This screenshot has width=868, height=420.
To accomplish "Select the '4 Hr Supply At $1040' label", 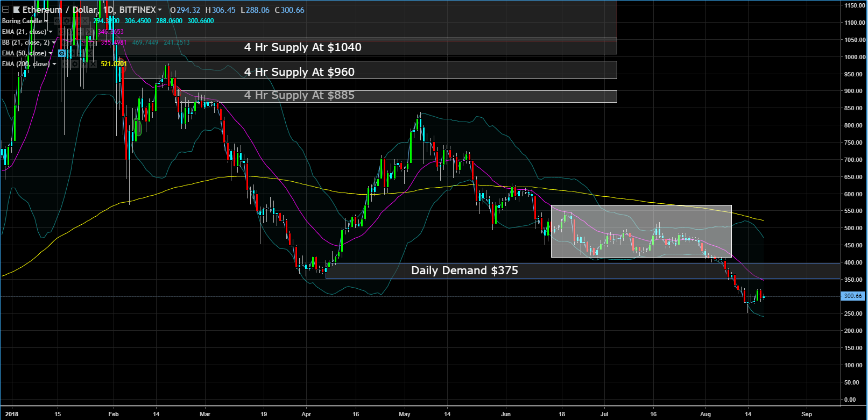I will click(x=302, y=47).
